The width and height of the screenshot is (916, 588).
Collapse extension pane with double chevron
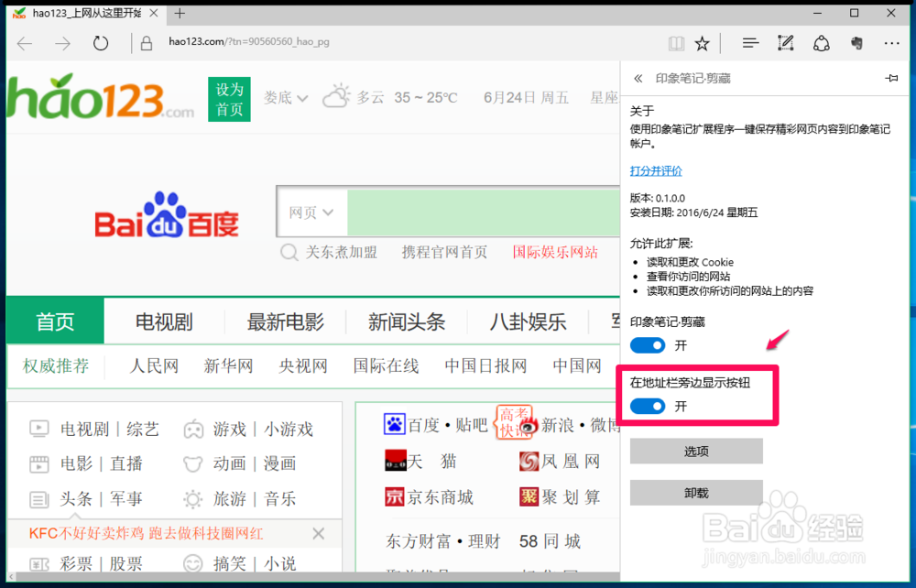pos(638,78)
